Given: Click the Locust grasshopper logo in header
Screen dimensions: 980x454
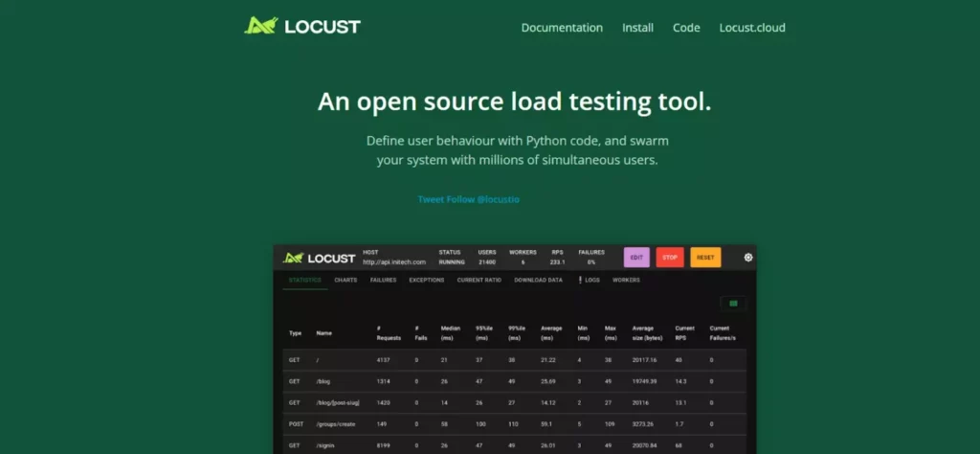Looking at the screenshot, I should click(259, 26).
